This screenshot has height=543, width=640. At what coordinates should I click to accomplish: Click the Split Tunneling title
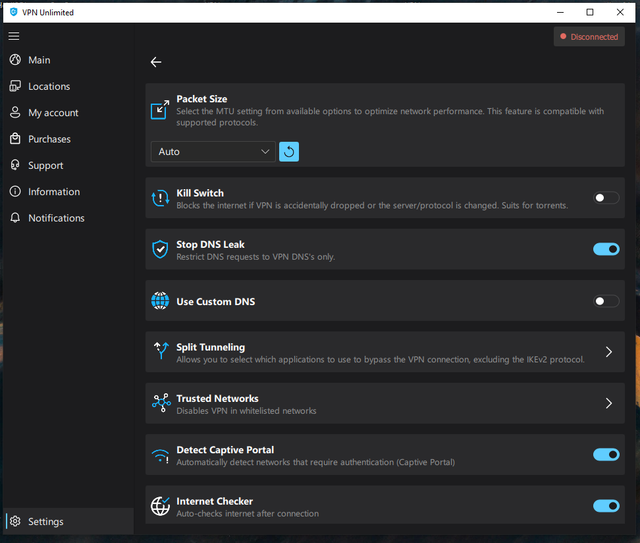pos(211,347)
